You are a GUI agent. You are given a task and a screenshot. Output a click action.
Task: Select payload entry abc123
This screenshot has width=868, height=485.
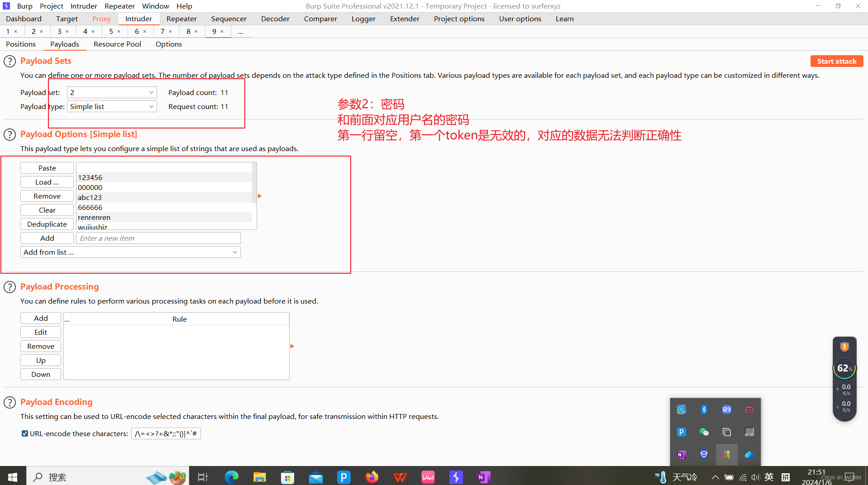[x=164, y=197]
